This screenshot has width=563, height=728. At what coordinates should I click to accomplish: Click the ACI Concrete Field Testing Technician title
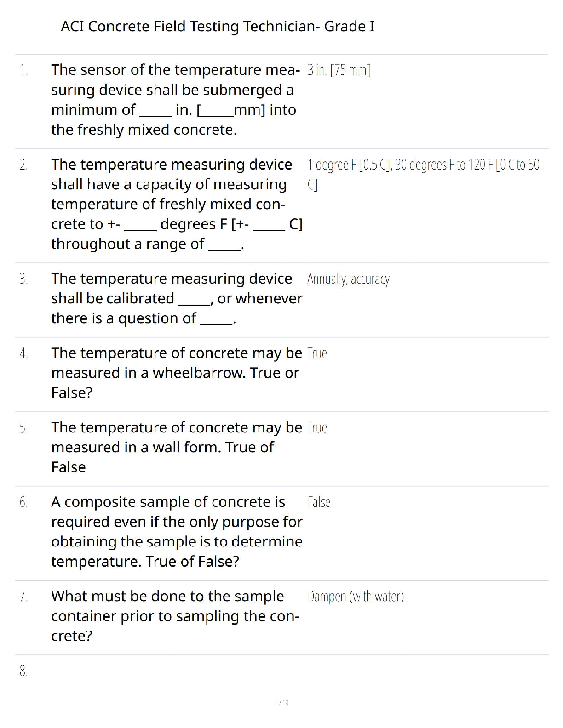[218, 27]
